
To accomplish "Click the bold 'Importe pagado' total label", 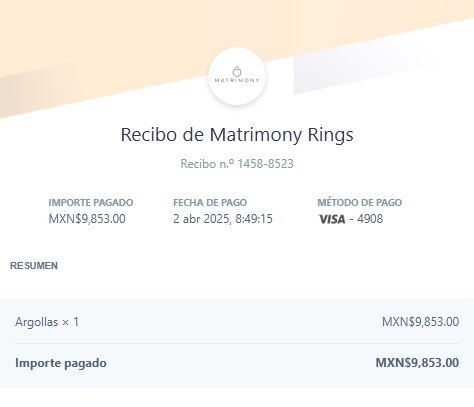I will pyautogui.click(x=61, y=363).
